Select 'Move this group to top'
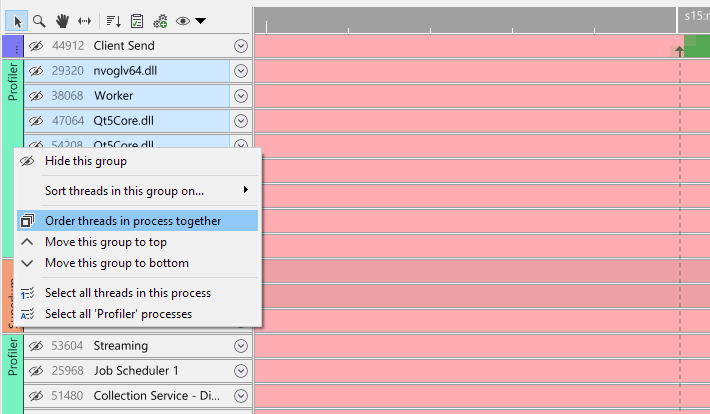The height and width of the screenshot is (414, 710). (105, 242)
